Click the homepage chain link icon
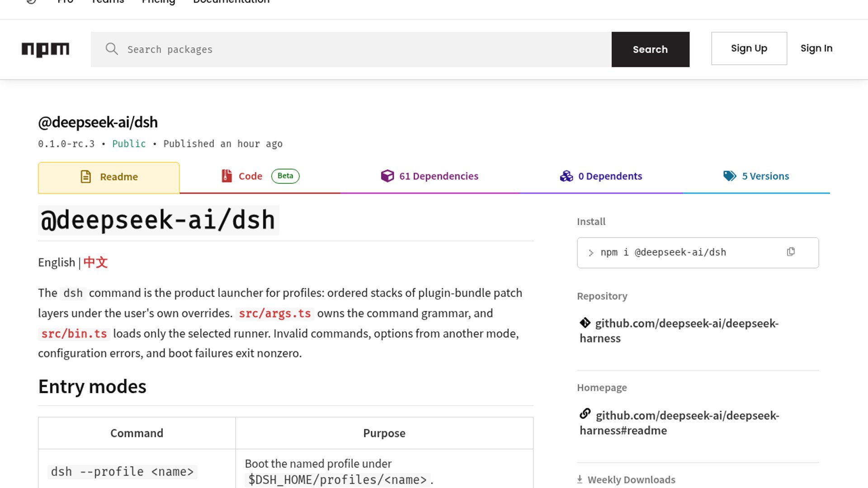Image resolution: width=868 pixels, height=488 pixels. coord(585,413)
